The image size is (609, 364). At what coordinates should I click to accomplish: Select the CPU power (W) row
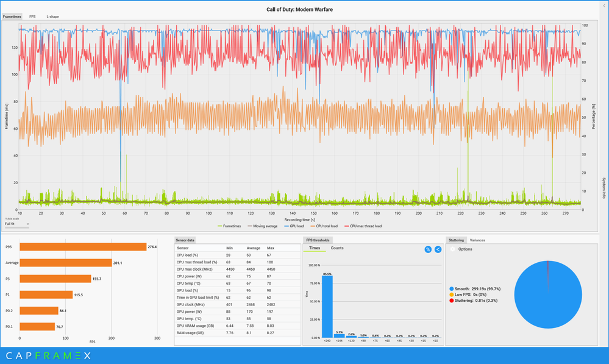click(x=237, y=276)
